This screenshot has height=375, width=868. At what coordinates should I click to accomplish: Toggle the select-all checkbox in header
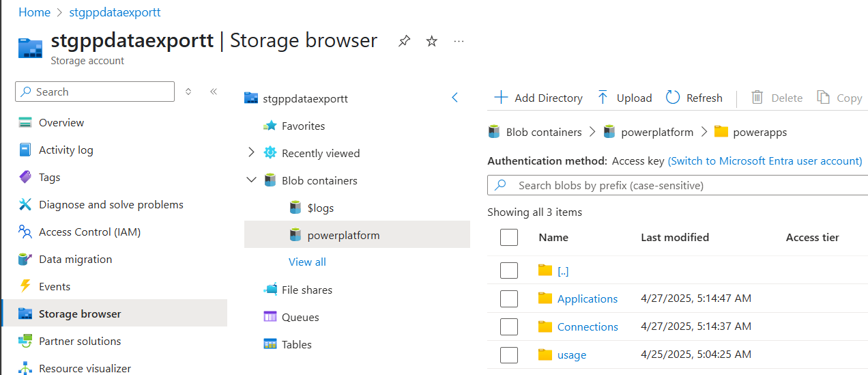click(509, 237)
